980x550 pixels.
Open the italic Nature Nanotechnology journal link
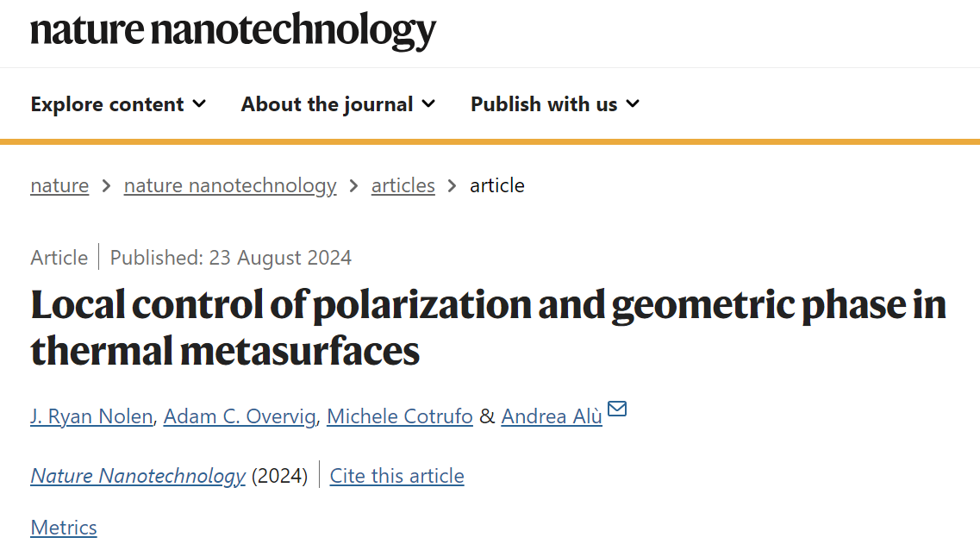138,476
